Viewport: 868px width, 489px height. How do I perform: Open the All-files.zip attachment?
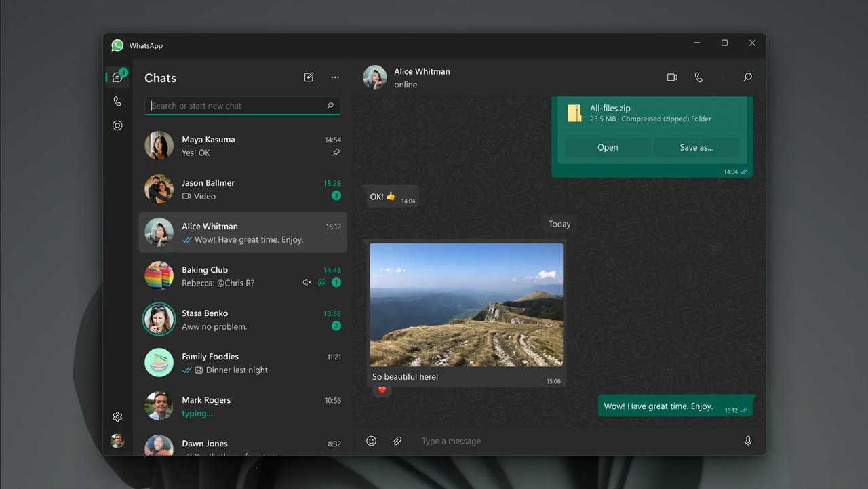pos(607,147)
